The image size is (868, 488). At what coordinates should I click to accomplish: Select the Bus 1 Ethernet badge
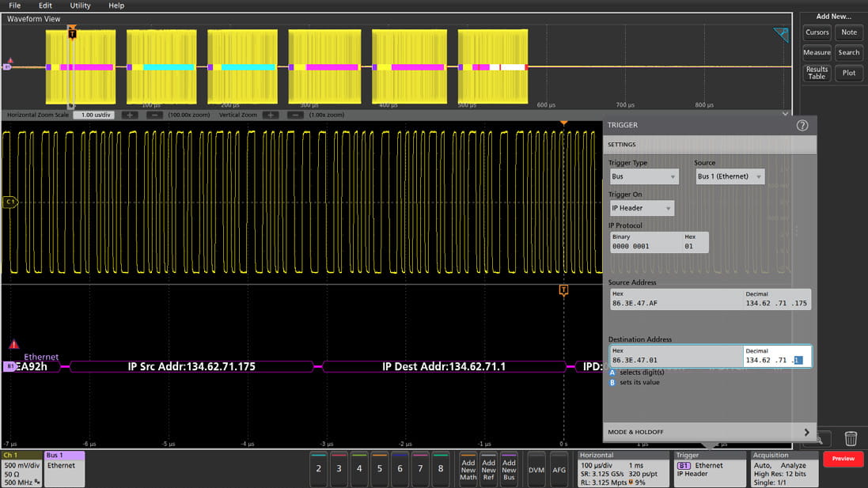click(x=64, y=469)
